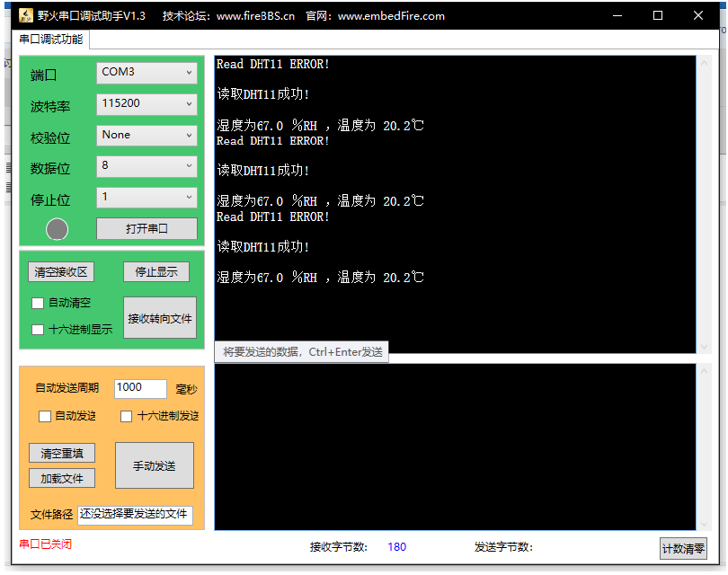728x575 pixels.
Task: Enable 十六进制发送 hex send mode
Action: [x=126, y=416]
